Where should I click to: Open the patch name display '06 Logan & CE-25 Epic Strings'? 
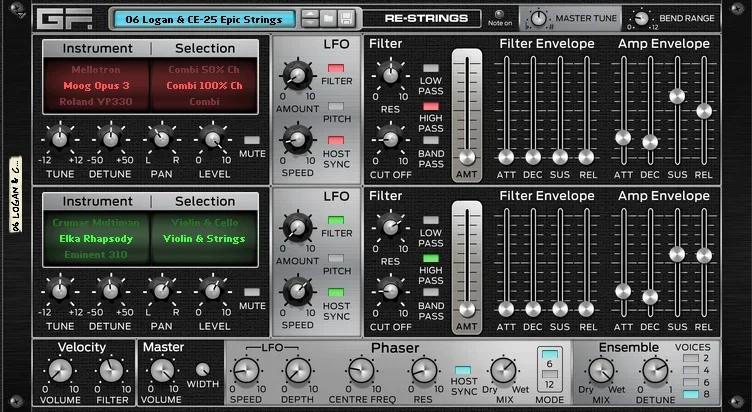(204, 19)
